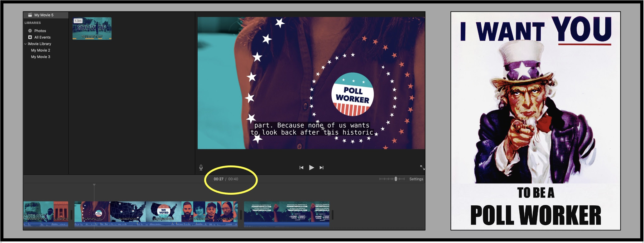Select the WE VOTED timeline frame
This screenshot has height=243, width=644.
(x=163, y=212)
